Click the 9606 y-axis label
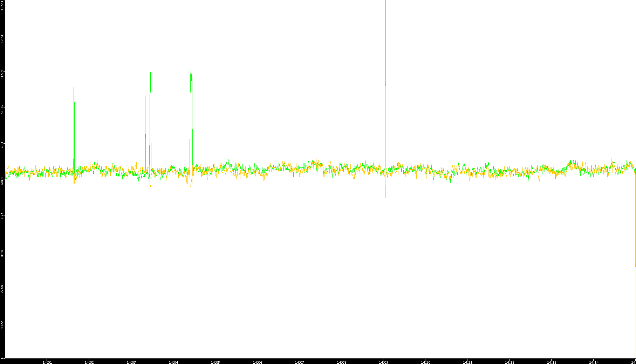The image size is (636, 364). [2, 109]
